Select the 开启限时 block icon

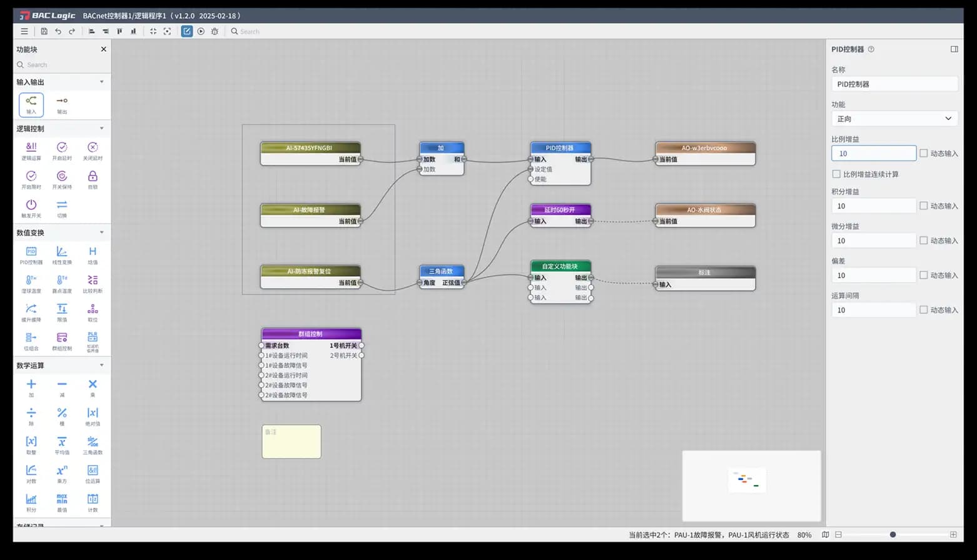click(31, 179)
